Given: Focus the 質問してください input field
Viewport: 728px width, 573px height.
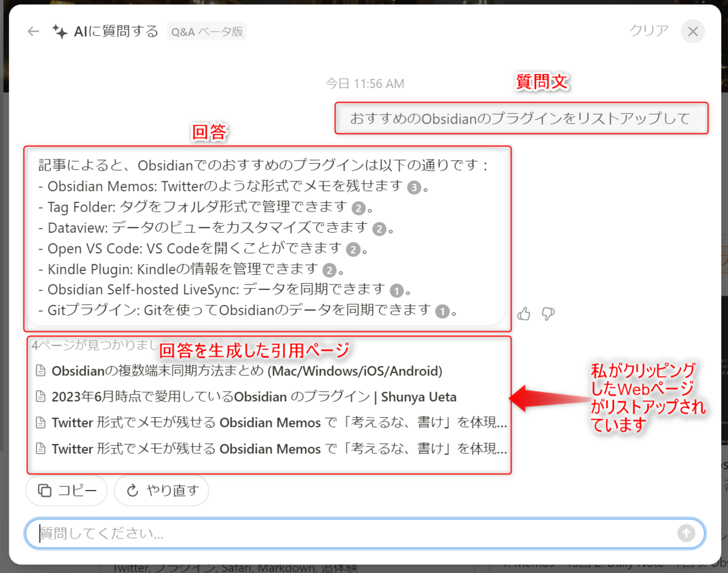Looking at the screenshot, I should tap(365, 534).
